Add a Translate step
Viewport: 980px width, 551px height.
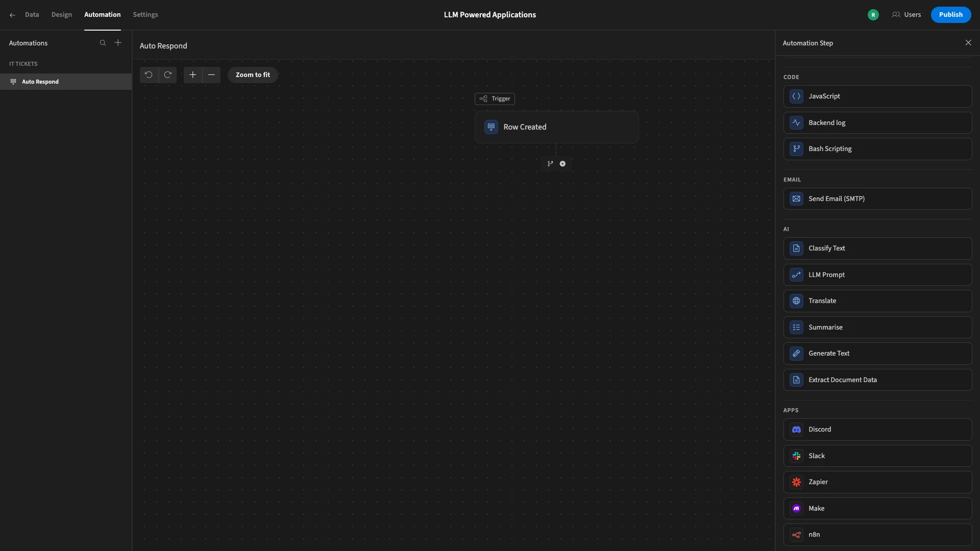click(x=877, y=301)
